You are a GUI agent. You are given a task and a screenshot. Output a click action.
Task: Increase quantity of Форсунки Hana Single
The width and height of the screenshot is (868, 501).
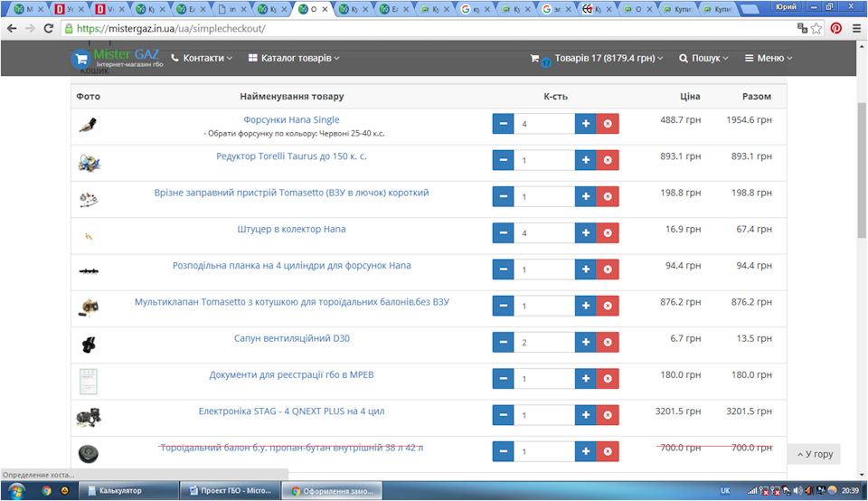(x=585, y=124)
